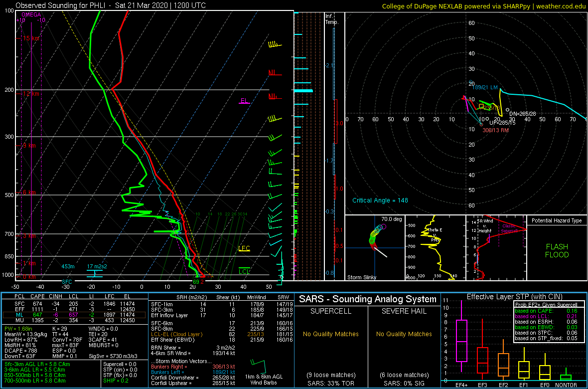Select the 12 km height label

31,93
